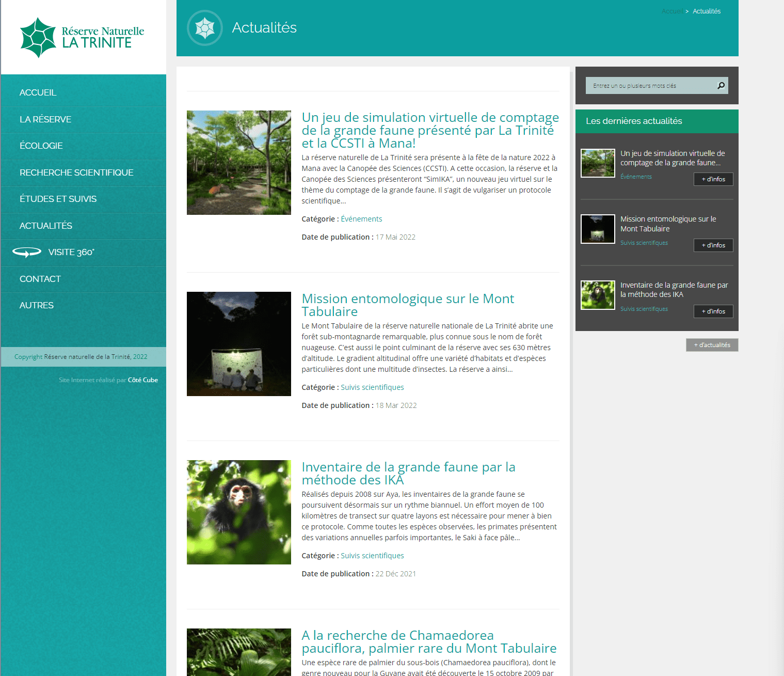784x676 pixels.
Task: Click the Côté Cube credit link
Action: click(x=143, y=380)
